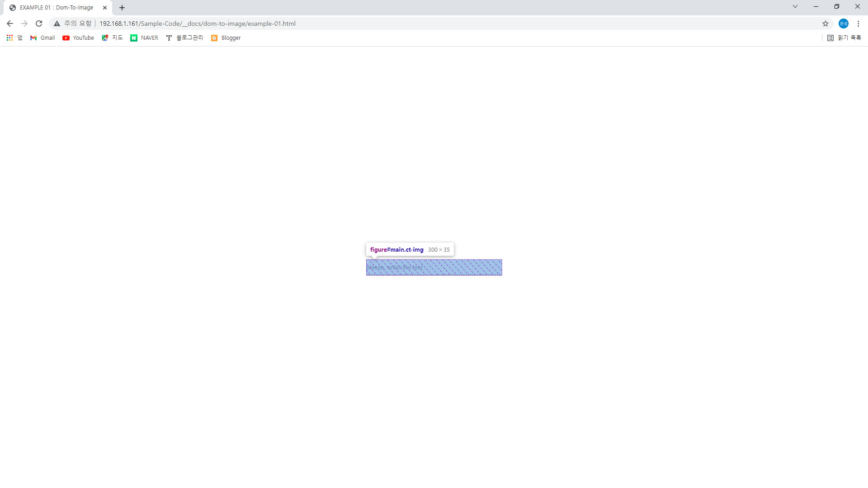Viewport: 868px width, 488px height.
Task: Bookmark this page with star icon
Action: click(x=826, y=23)
